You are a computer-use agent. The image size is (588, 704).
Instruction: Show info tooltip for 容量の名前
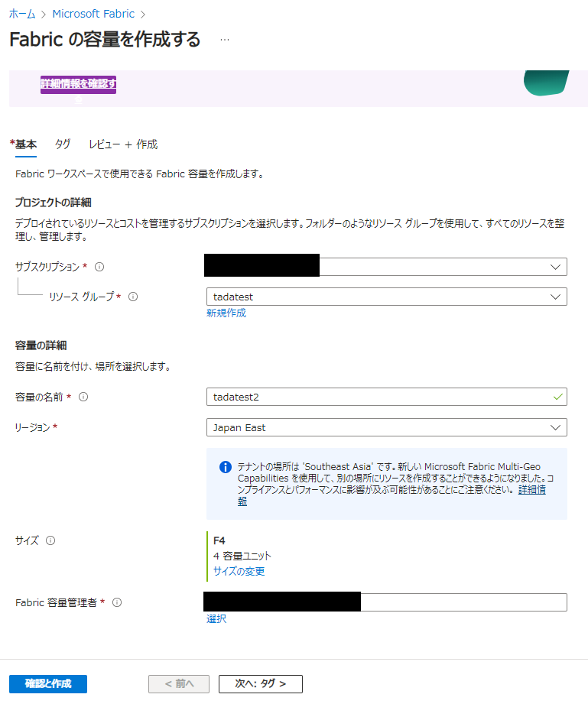coord(83,397)
